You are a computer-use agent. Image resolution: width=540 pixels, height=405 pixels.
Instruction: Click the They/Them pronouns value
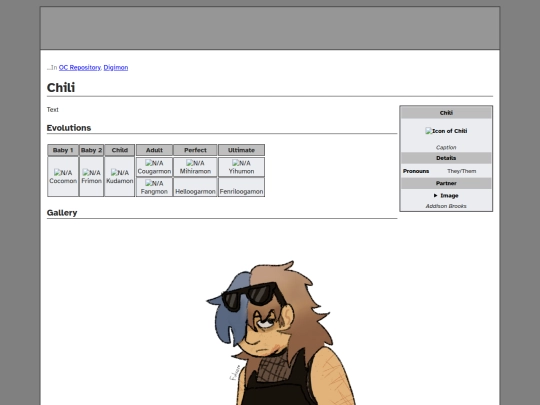point(461,171)
